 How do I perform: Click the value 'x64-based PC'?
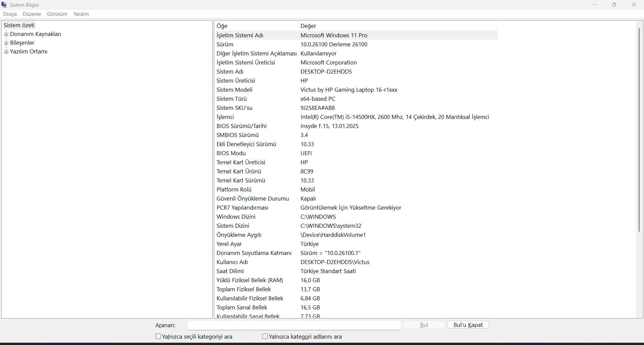[x=318, y=99]
